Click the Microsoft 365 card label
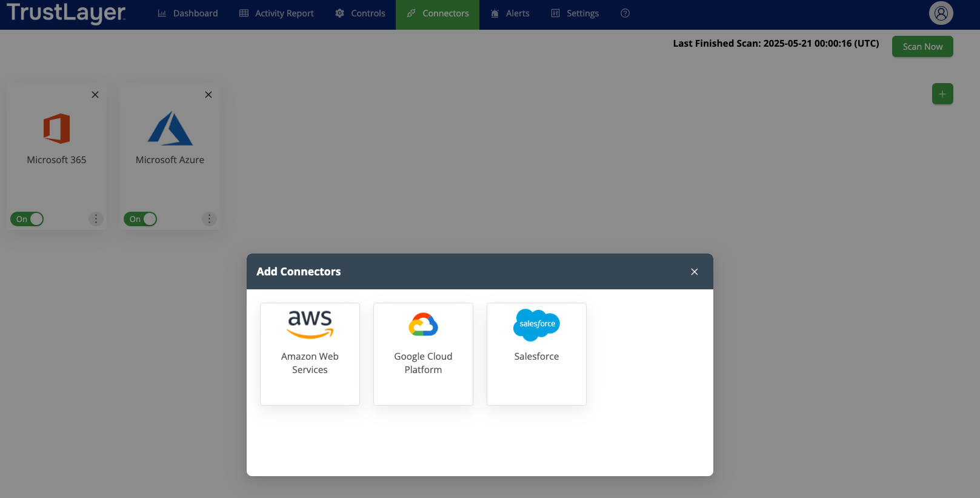This screenshot has height=498, width=980. click(56, 160)
